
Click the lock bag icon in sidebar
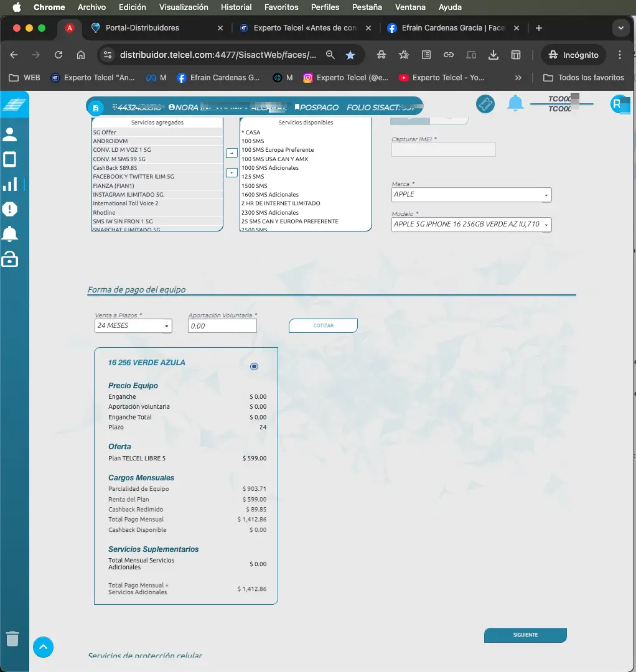(10, 259)
